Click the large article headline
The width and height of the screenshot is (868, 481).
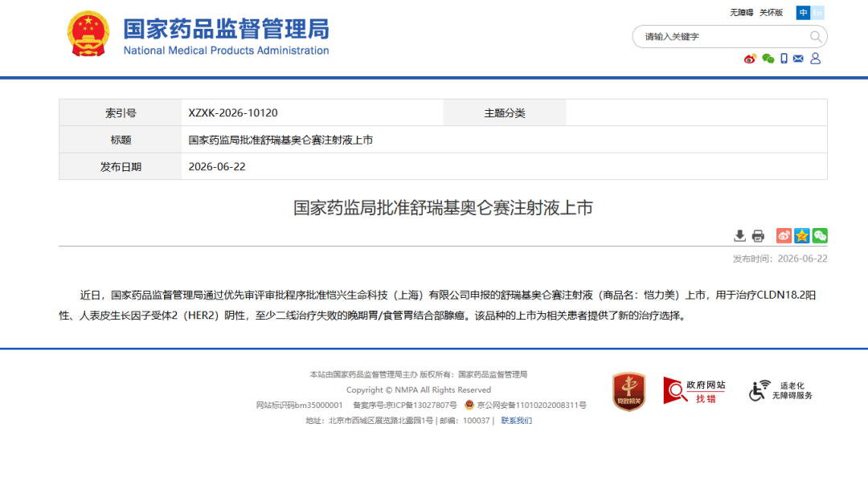pyautogui.click(x=443, y=208)
